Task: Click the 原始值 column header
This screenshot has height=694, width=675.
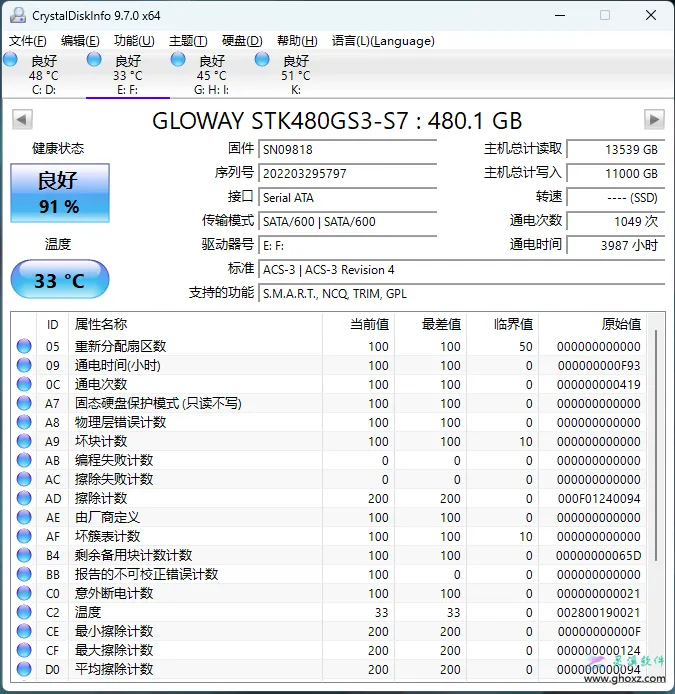Action: [593, 324]
